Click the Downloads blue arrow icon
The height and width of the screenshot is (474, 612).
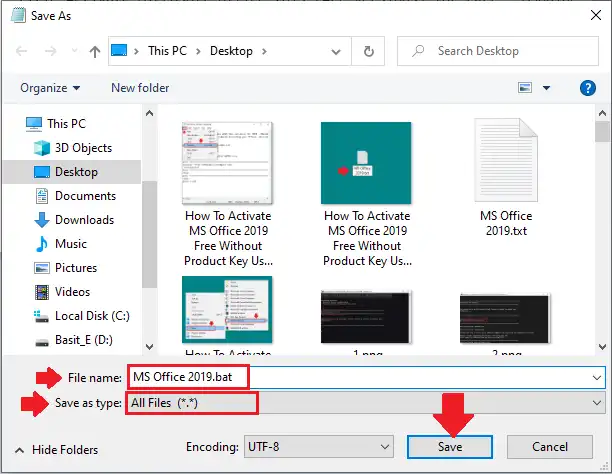tap(42, 220)
